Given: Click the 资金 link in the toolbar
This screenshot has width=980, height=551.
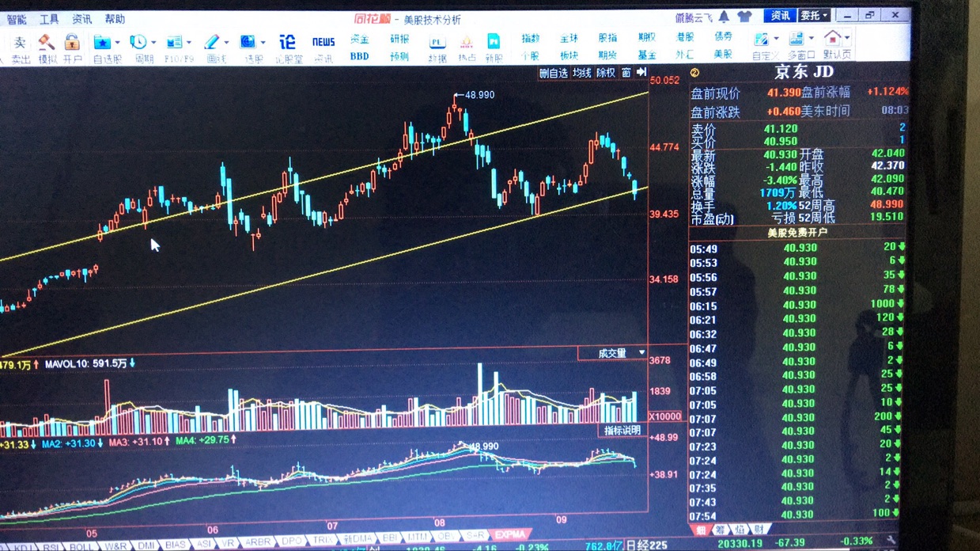Looking at the screenshot, I should [360, 39].
